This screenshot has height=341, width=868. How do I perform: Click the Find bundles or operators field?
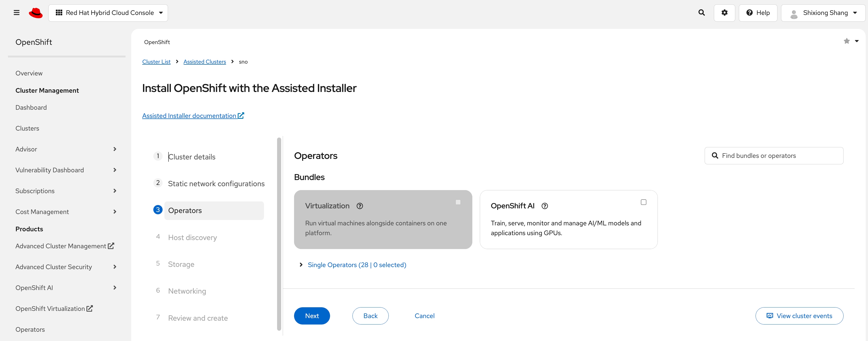point(774,156)
